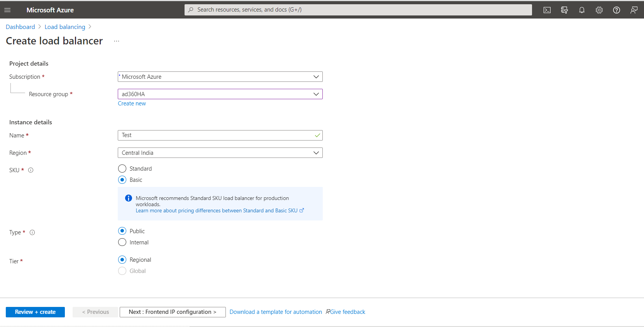Click the blue info icon in the SKU notice
The height and width of the screenshot is (327, 644).
[x=129, y=198]
